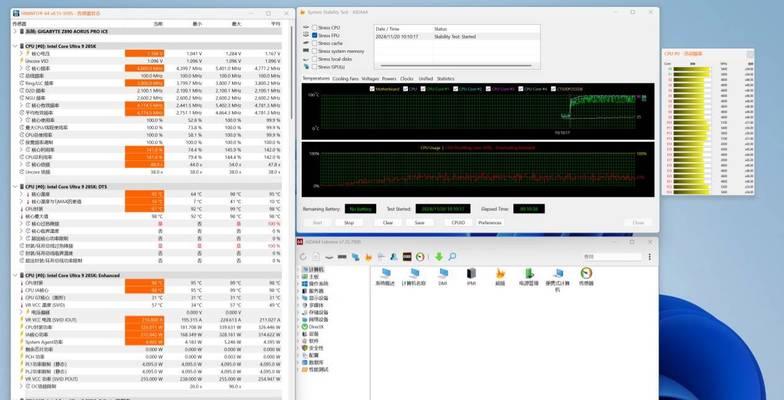
Task: Click the refresh icon in AIDA64 toolbar
Action: 302,257
